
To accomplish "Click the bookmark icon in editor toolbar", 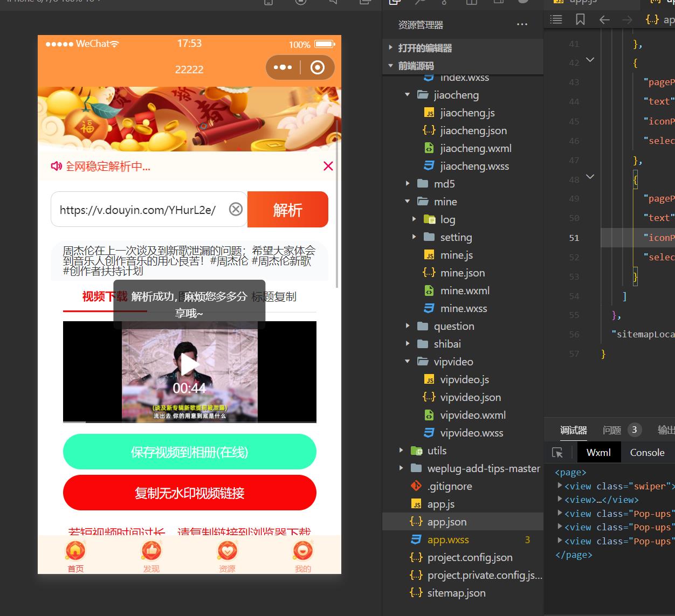I will (580, 20).
